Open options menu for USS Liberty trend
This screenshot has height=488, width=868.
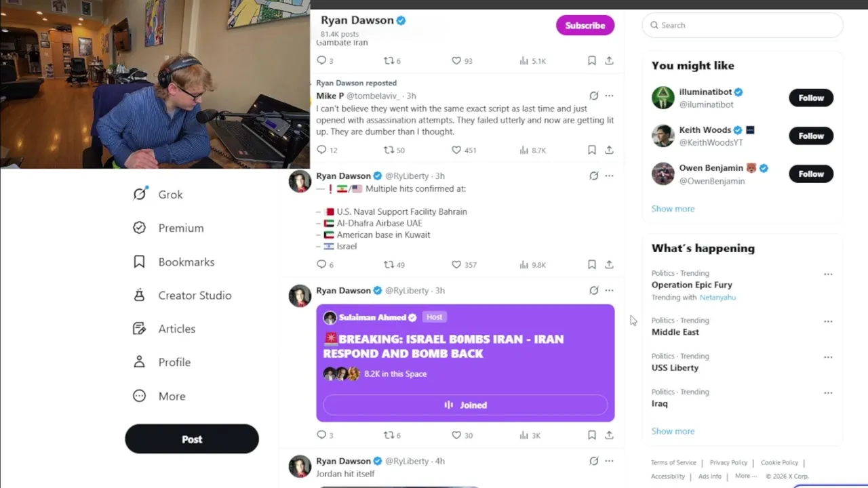(x=828, y=357)
